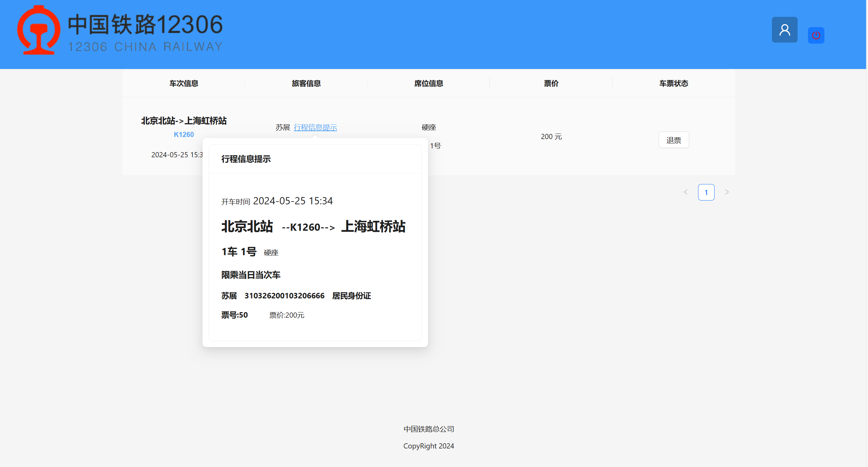Click the 旅客信息 column header
868x467 pixels.
(x=306, y=83)
